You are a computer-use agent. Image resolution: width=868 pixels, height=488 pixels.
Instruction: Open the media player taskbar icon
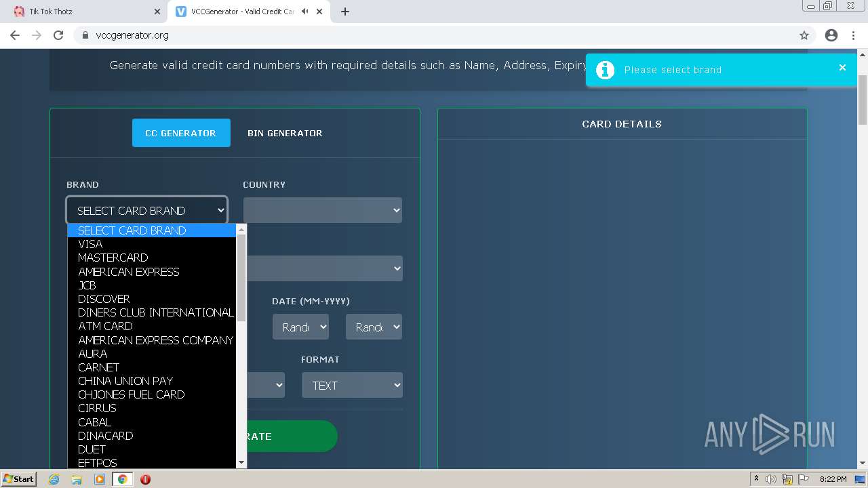100,479
